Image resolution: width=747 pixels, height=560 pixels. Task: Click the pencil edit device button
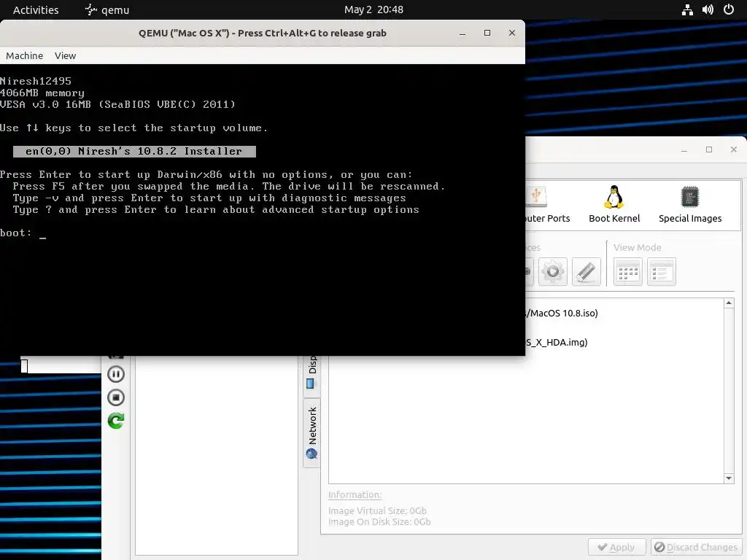[x=586, y=271]
